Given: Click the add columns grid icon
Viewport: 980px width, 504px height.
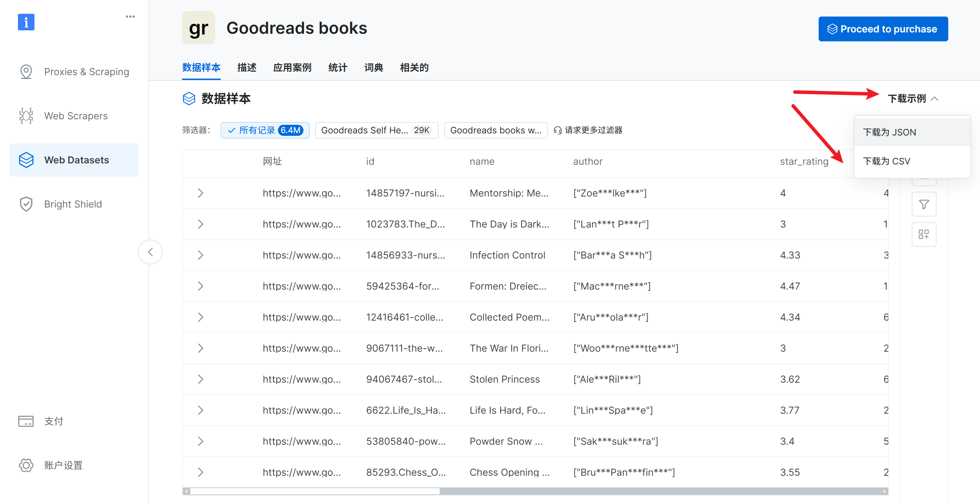Looking at the screenshot, I should pos(924,234).
